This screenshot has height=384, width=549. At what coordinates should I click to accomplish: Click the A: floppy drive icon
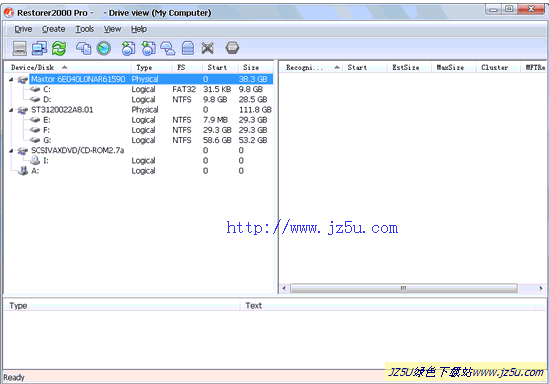point(23,171)
